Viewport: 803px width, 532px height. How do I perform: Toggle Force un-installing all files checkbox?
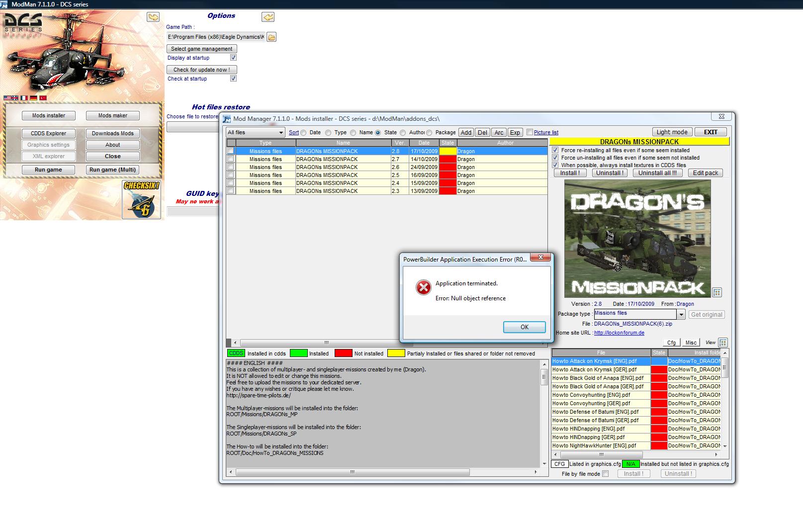point(555,158)
